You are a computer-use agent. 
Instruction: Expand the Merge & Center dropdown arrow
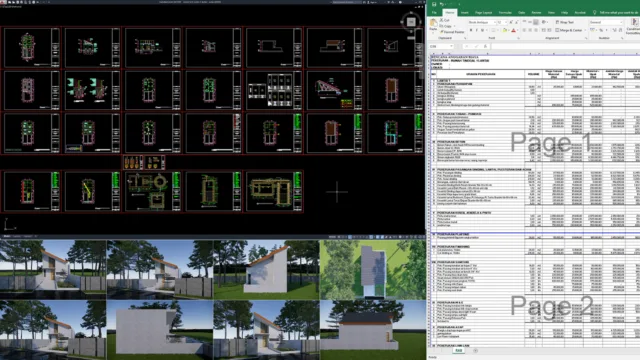coord(585,30)
